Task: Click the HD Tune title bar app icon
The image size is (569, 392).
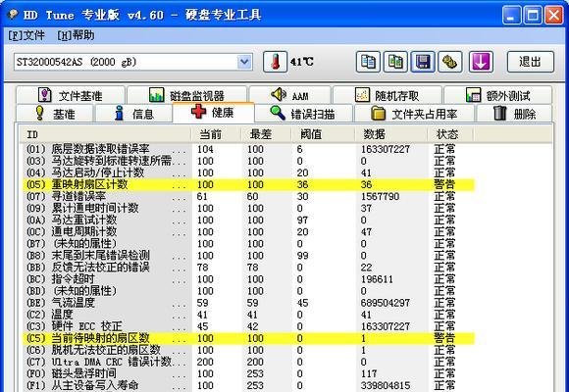Action: (x=13, y=14)
